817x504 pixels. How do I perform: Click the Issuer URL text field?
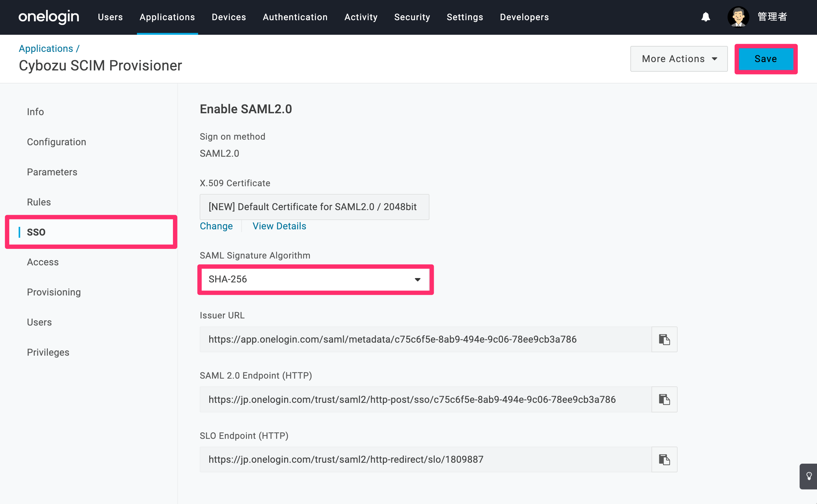(x=425, y=339)
